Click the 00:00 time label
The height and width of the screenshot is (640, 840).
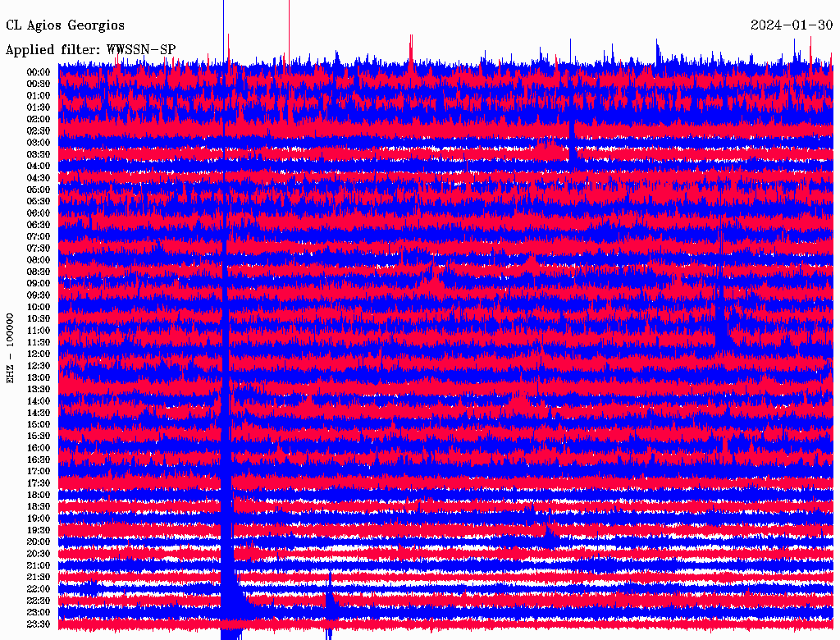(x=39, y=72)
